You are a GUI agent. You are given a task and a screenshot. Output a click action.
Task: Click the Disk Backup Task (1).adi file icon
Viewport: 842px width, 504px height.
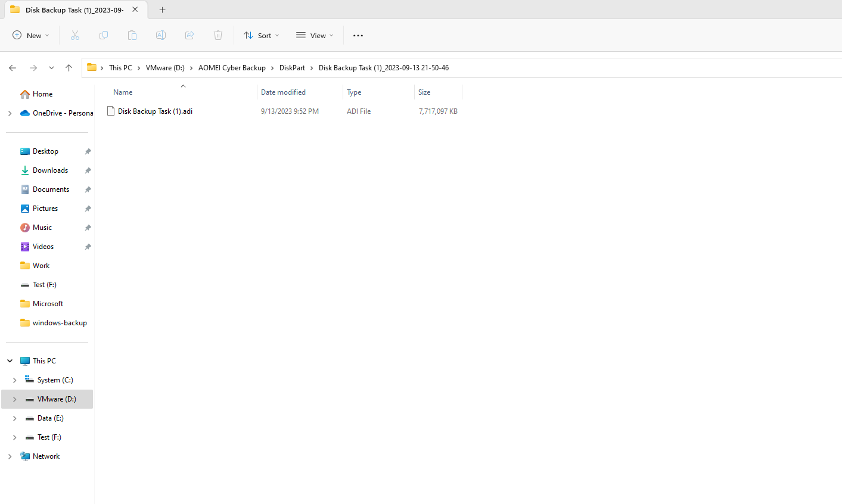111,111
